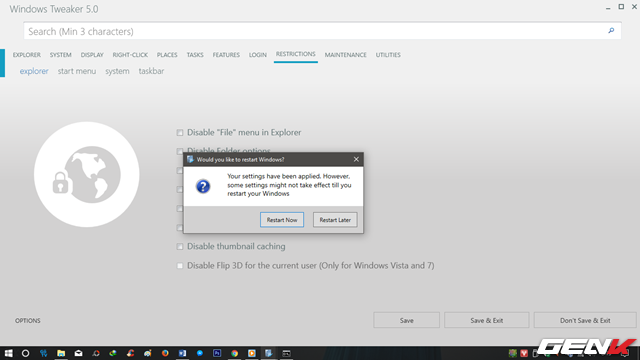Click the locked globe restrictions image

(x=87, y=174)
